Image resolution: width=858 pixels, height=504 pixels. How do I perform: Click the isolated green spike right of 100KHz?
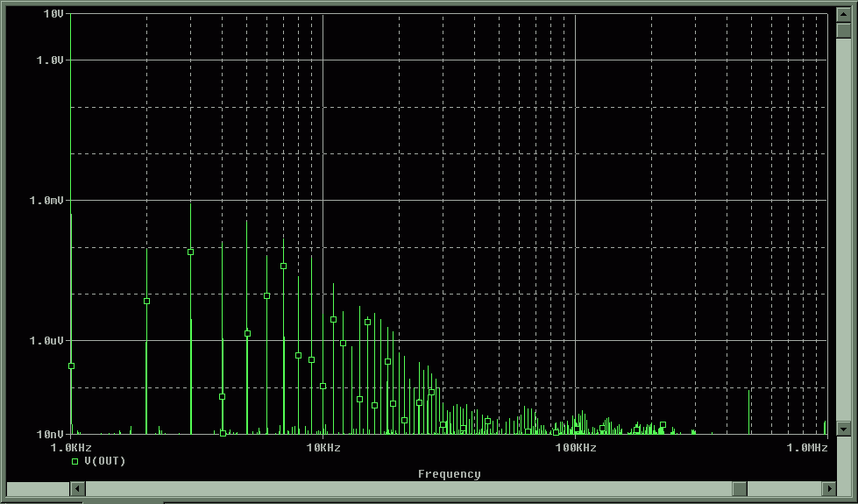tap(749, 412)
